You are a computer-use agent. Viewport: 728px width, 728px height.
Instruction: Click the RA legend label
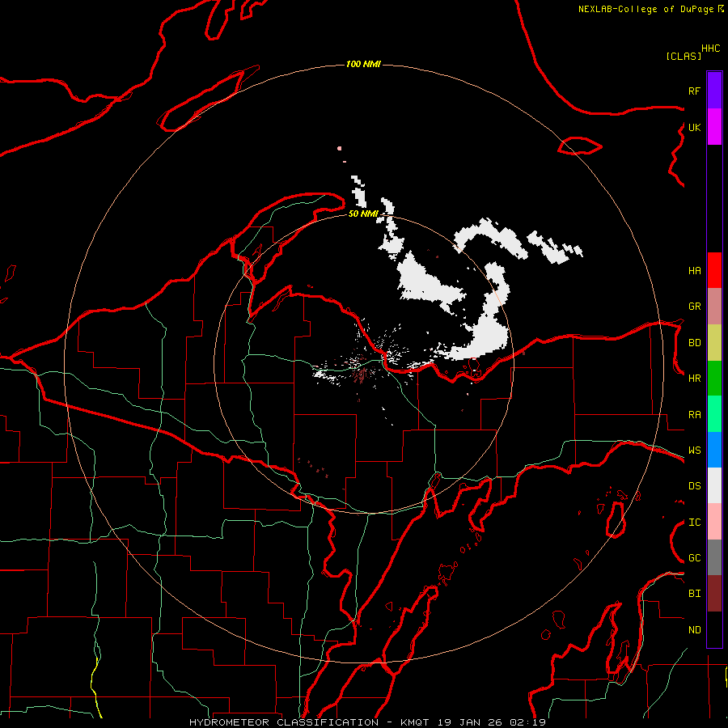694,415
